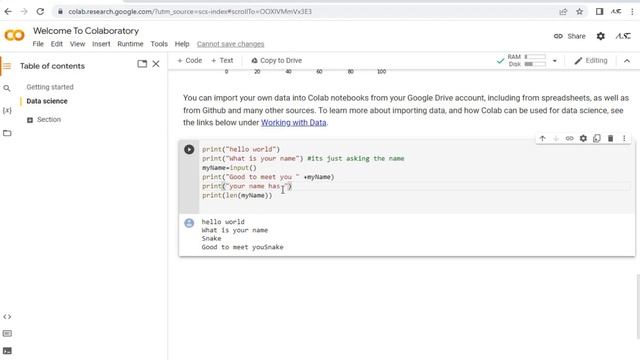Open the account avatar in Colab header

click(623, 36)
